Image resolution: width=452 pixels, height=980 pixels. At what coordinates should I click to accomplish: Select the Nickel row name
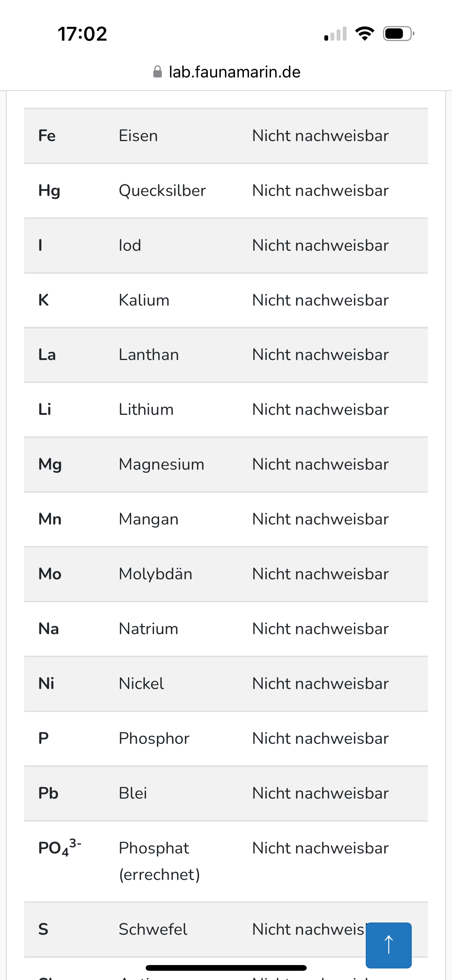(141, 684)
